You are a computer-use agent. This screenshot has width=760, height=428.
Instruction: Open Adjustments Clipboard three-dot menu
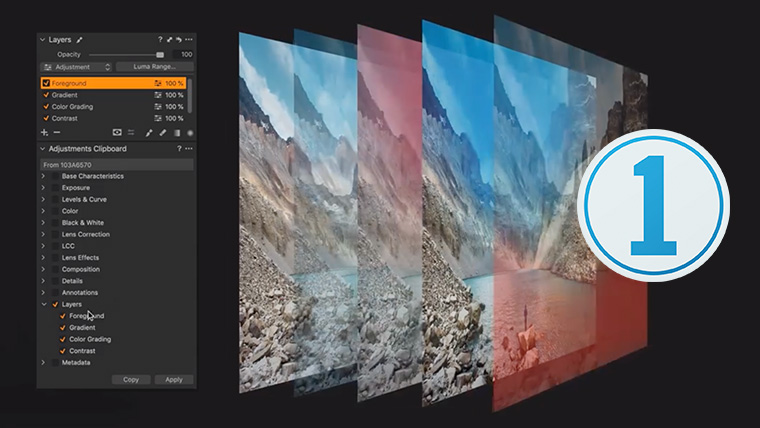pos(189,149)
